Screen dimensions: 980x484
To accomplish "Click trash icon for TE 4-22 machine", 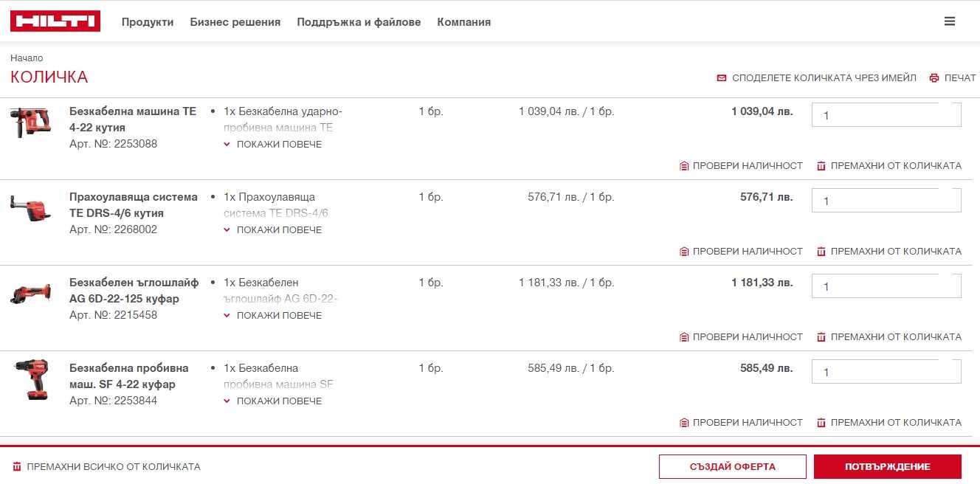I will [821, 166].
